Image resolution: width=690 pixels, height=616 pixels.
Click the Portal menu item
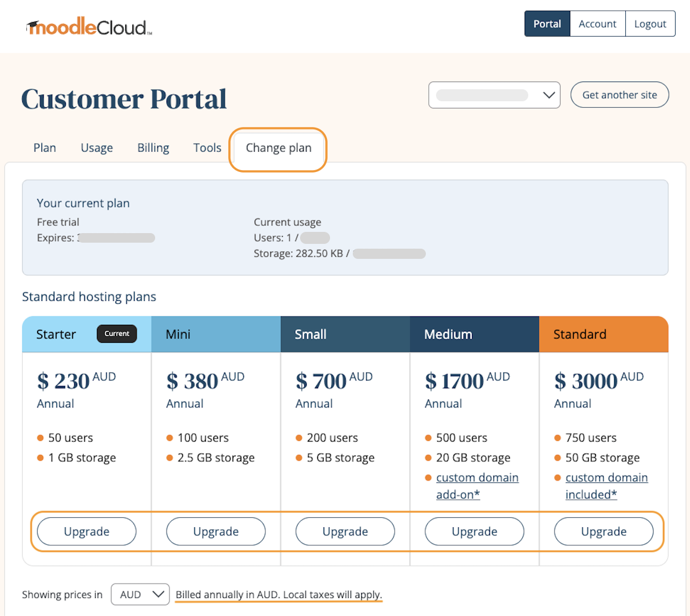click(547, 23)
